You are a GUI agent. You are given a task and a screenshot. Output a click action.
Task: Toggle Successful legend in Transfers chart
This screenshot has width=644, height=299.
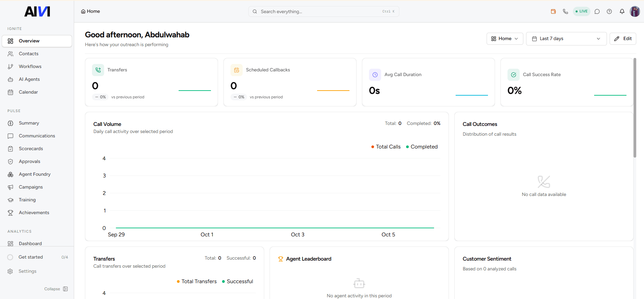click(x=237, y=281)
